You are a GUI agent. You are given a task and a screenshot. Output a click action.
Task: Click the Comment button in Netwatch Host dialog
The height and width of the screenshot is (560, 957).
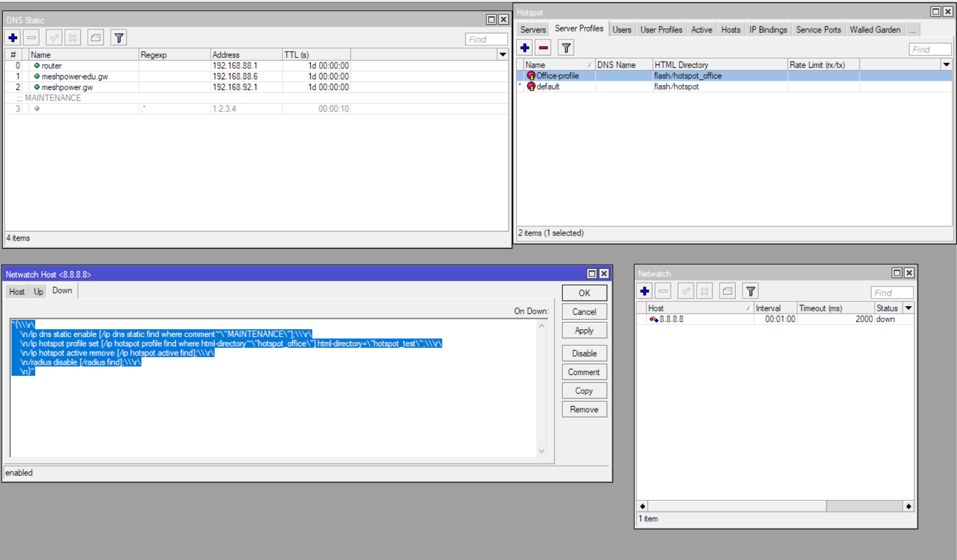(584, 372)
